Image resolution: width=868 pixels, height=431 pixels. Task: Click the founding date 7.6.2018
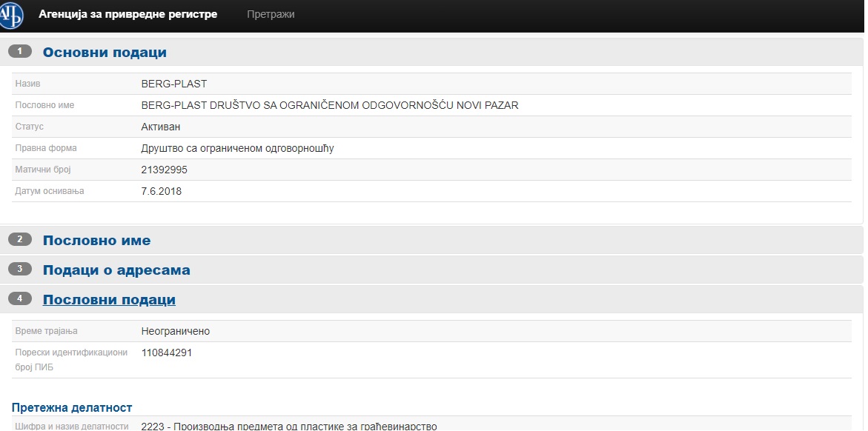coord(162,191)
